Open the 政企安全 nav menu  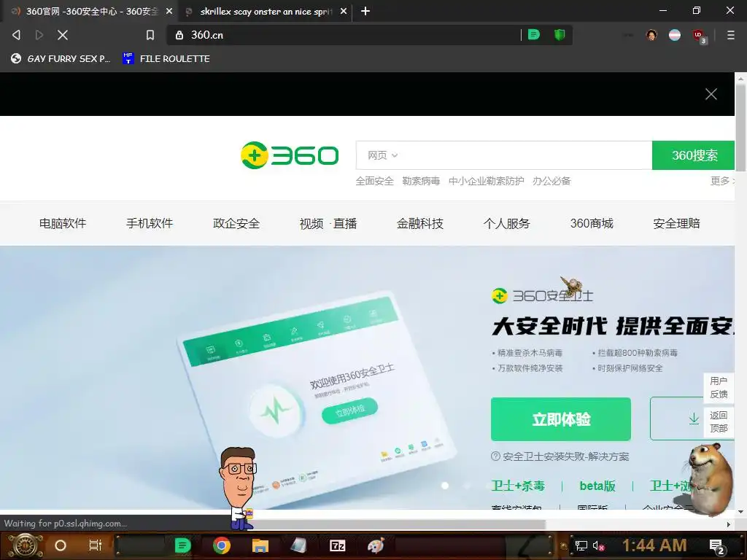(236, 223)
